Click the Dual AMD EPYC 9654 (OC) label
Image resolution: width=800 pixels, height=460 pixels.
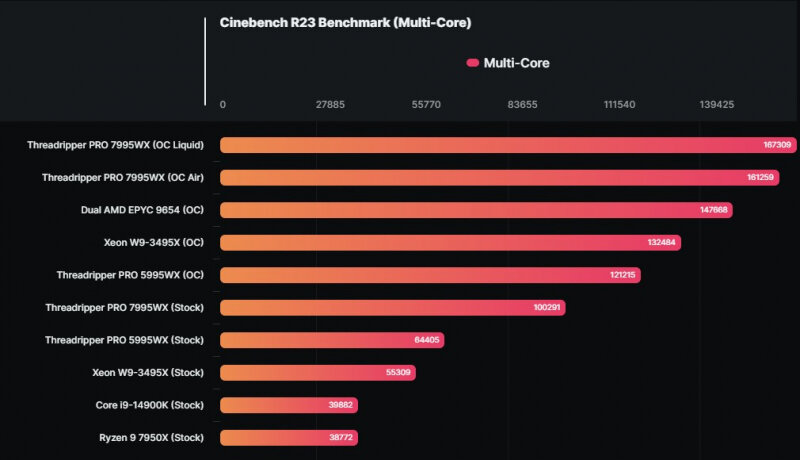tap(142, 210)
